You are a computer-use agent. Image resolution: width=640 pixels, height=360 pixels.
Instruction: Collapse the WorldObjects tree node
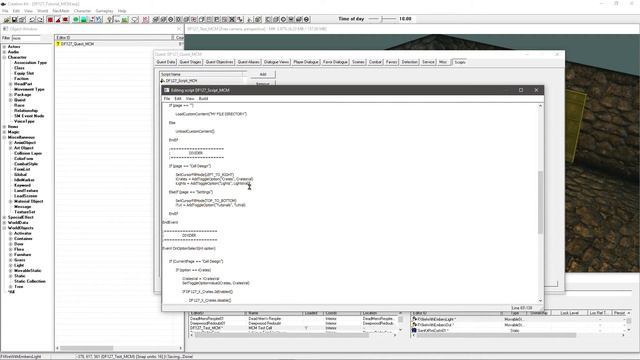coord(4,228)
